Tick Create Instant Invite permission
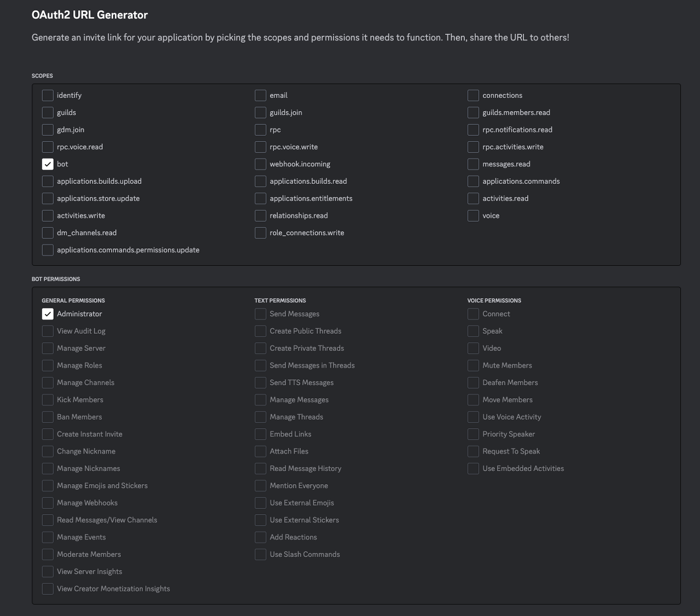The image size is (700, 616). pos(48,434)
